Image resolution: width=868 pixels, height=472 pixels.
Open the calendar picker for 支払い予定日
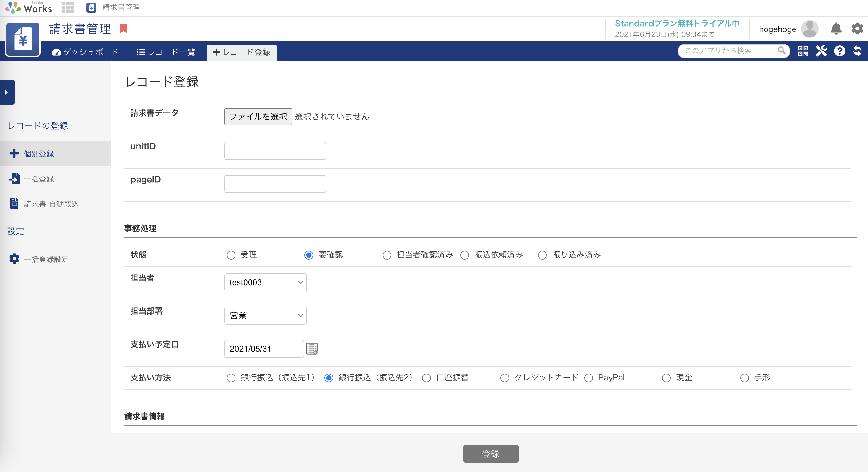pyautogui.click(x=312, y=349)
